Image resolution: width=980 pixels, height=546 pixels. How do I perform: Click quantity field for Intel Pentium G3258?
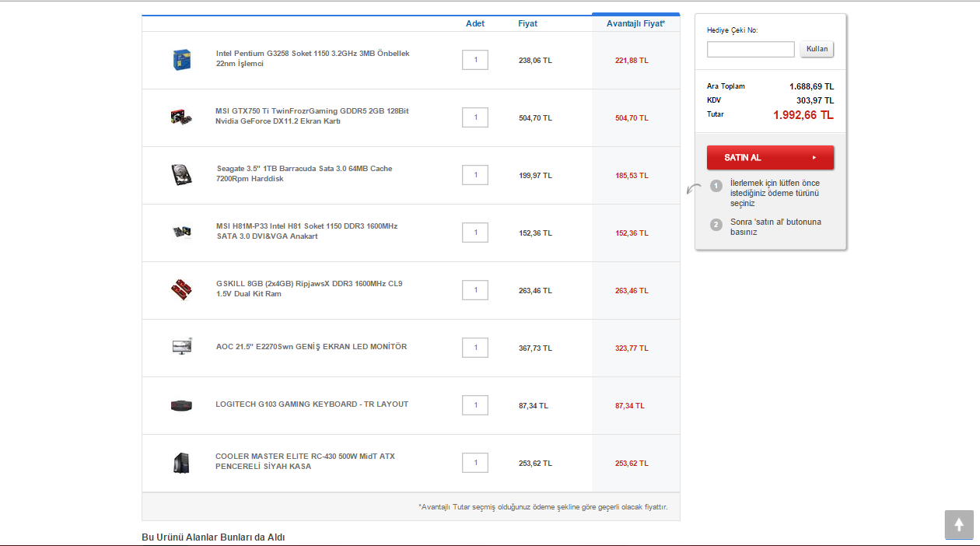point(475,60)
